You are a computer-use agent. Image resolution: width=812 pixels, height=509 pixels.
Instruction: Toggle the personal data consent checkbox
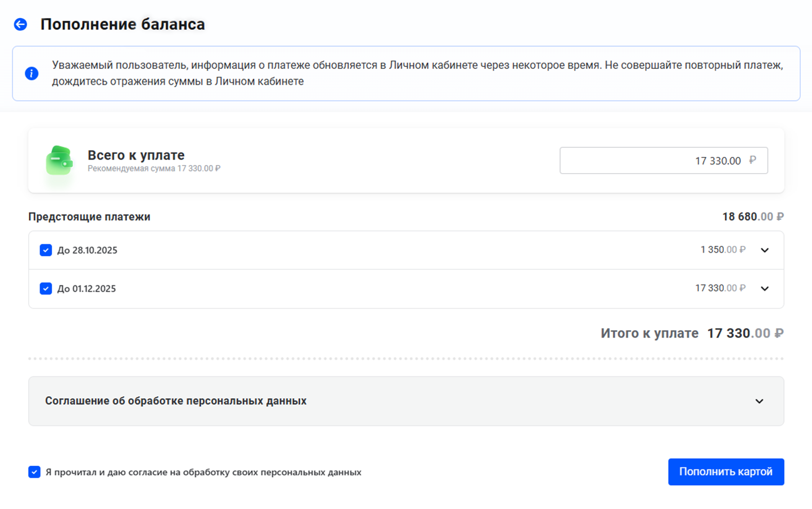tap(34, 472)
